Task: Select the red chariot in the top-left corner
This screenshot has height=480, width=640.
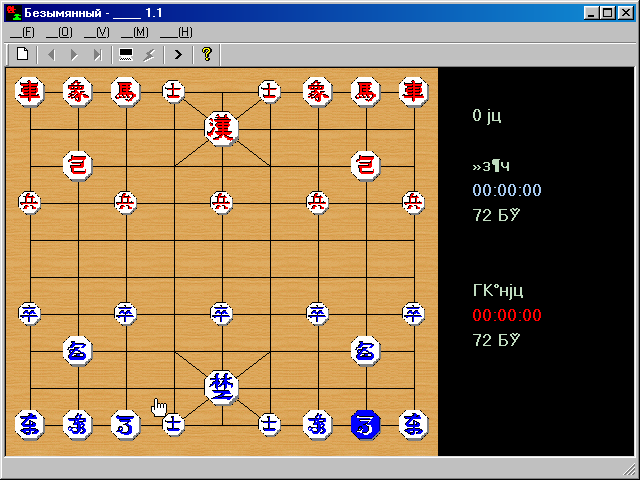Action: (x=30, y=92)
